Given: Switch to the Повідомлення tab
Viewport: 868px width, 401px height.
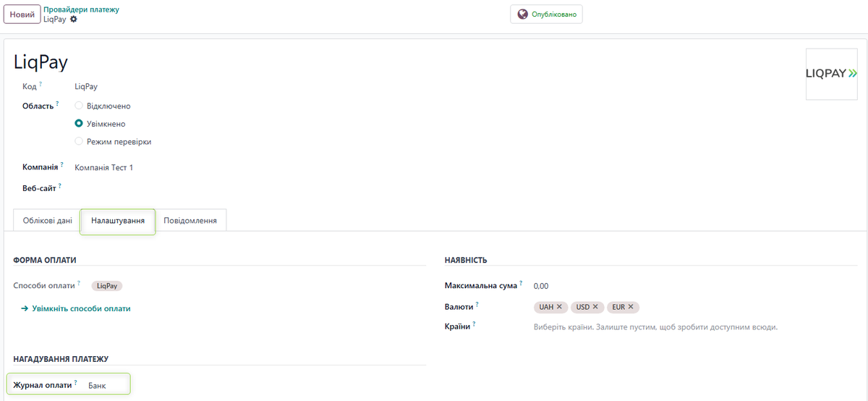Looking at the screenshot, I should pos(190,220).
